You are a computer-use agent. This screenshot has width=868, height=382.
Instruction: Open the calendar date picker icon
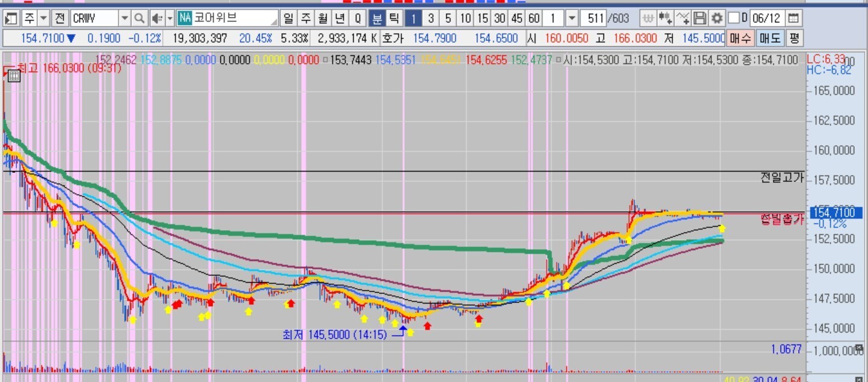pos(794,18)
